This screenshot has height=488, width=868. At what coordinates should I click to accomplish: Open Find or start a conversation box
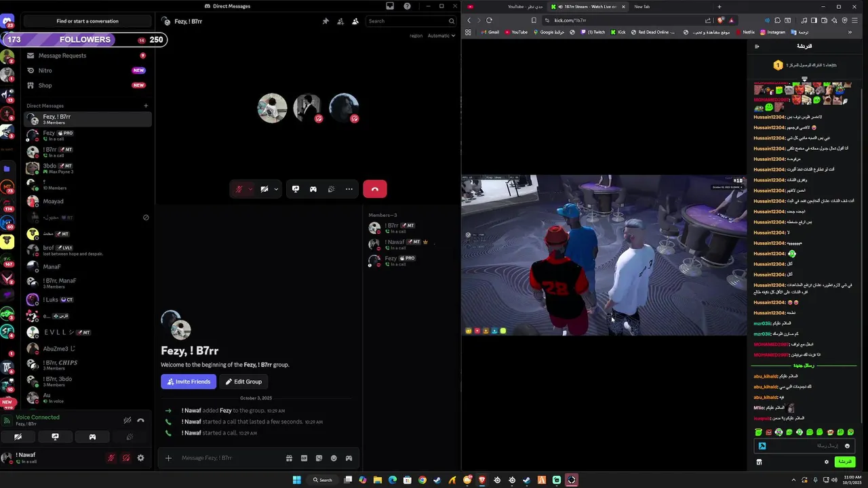(87, 21)
